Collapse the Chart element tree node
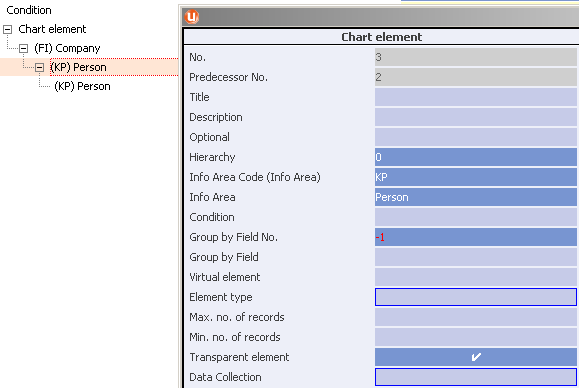579x388 pixels. pyautogui.click(x=7, y=29)
